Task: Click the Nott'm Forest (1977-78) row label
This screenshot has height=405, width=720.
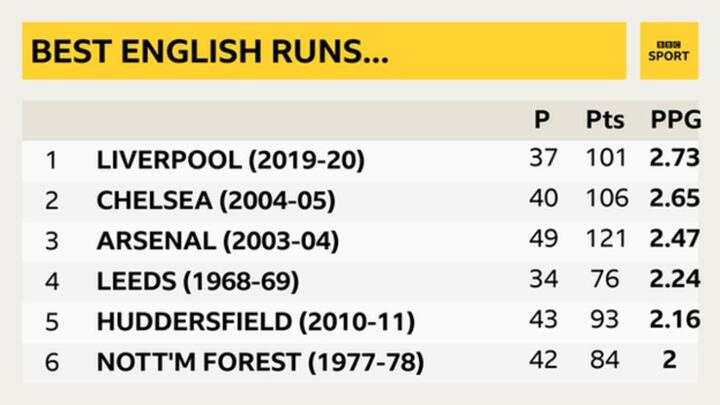Action: pos(260,362)
